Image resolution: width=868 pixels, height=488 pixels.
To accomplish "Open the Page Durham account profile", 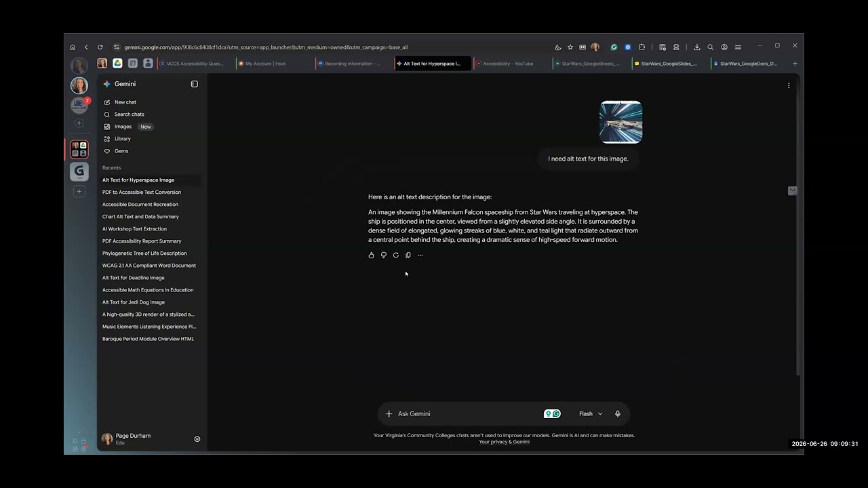I will tap(127, 439).
